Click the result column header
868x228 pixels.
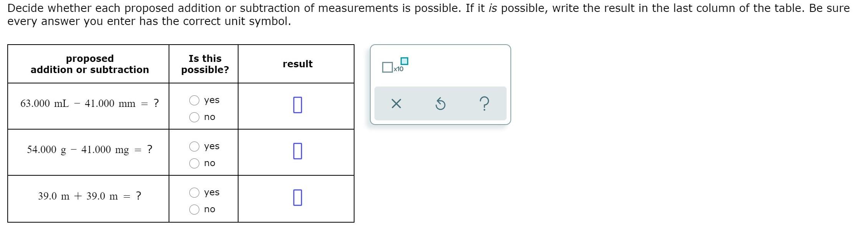[x=297, y=64]
